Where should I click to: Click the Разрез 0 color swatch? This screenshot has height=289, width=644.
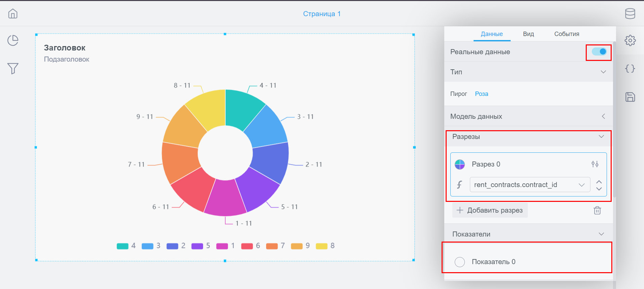[460, 165]
